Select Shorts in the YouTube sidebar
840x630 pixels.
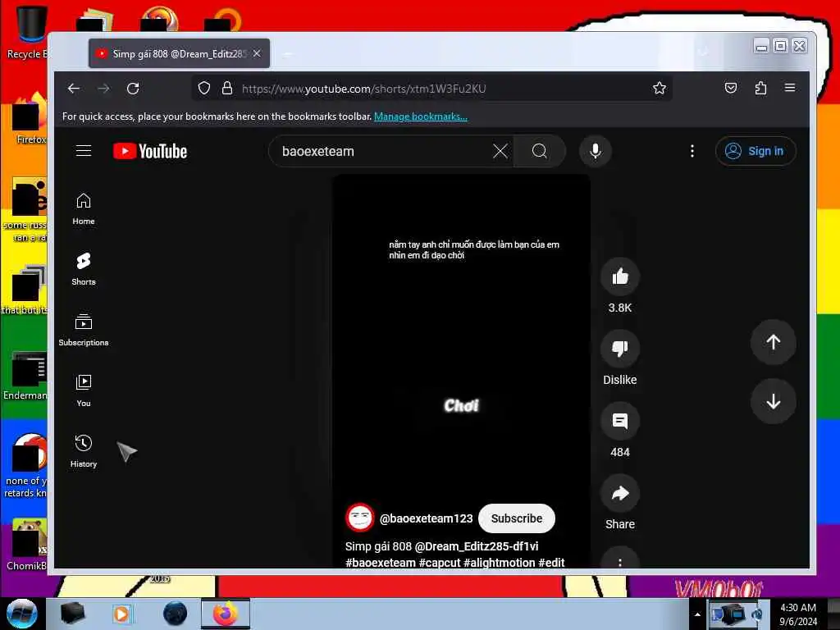point(84,269)
